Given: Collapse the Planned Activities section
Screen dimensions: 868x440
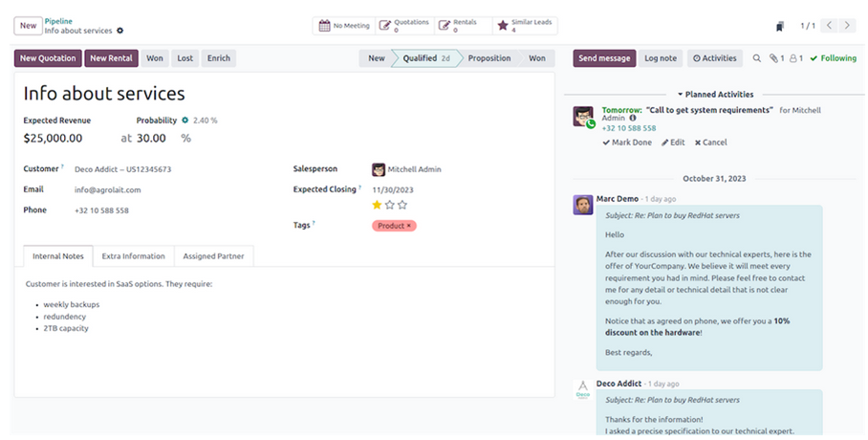Looking at the screenshot, I should coord(715,95).
